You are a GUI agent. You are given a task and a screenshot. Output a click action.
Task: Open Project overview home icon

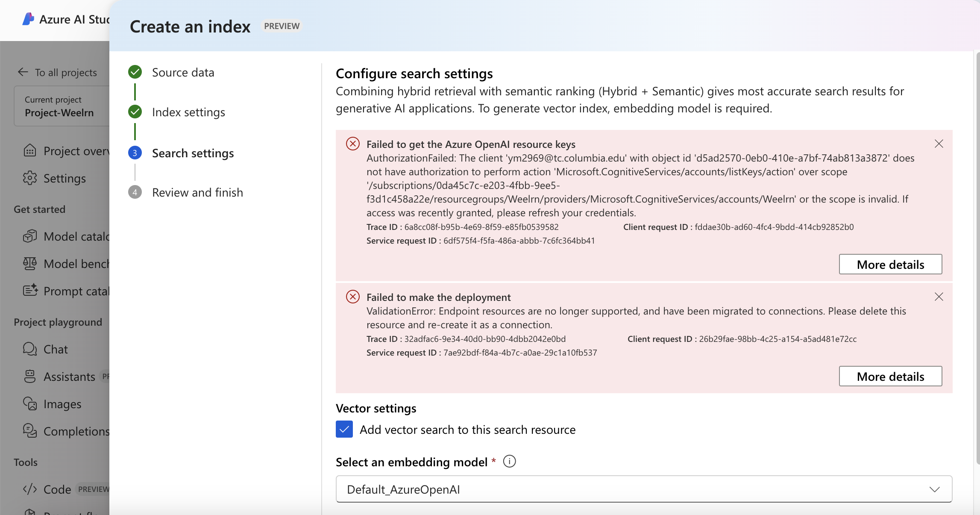[29, 150]
